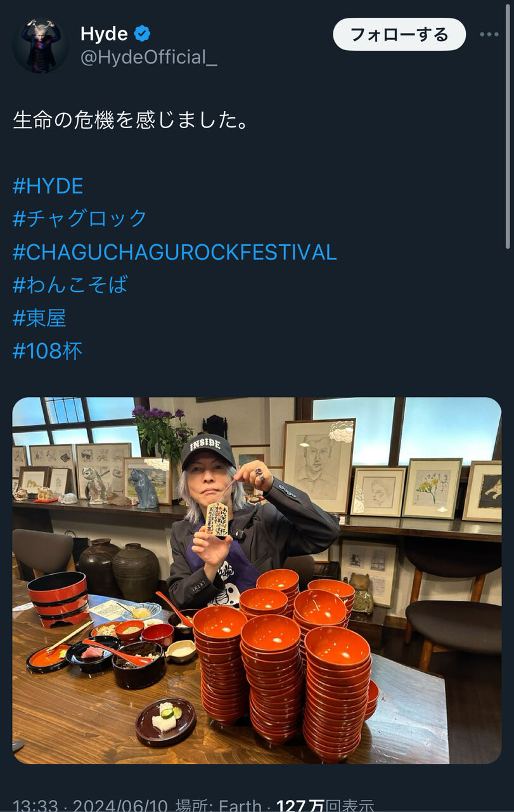Select the tweet text 生命の危機を感じました

130,121
